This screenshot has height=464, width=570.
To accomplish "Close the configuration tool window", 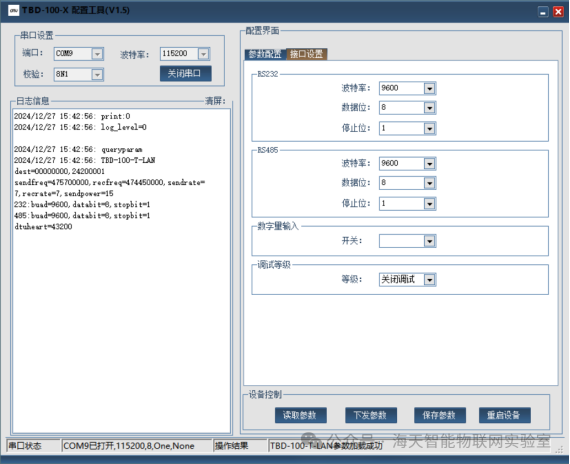I will (558, 12).
